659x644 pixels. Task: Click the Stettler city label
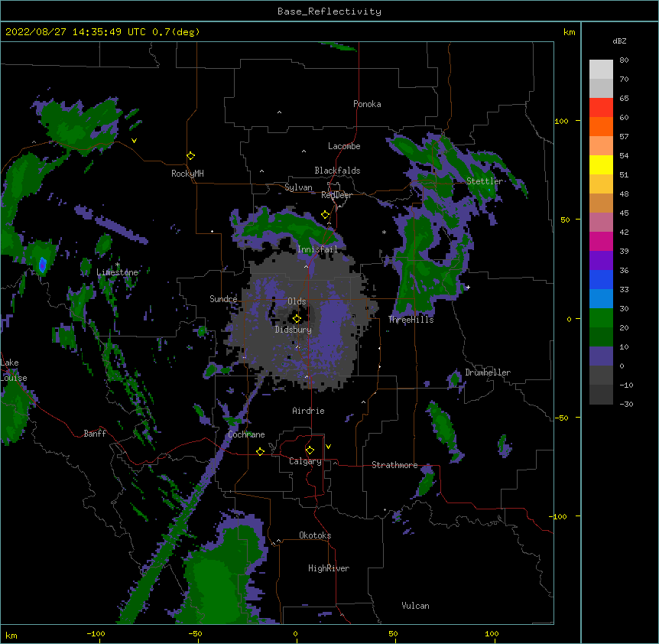coord(485,181)
